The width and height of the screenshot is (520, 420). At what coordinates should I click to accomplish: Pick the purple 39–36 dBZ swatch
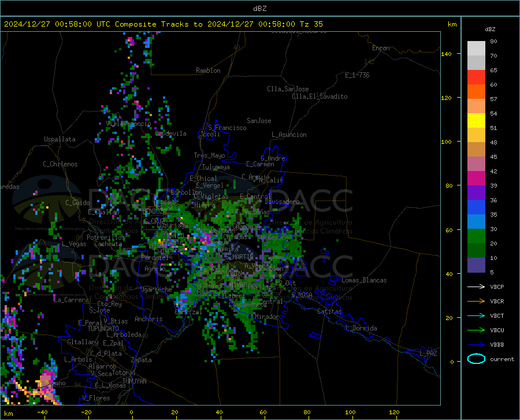click(476, 192)
